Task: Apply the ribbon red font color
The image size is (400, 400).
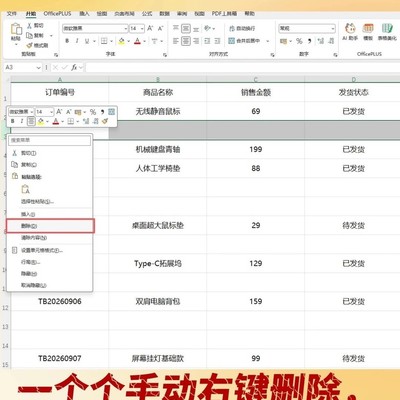Action: click(x=137, y=41)
